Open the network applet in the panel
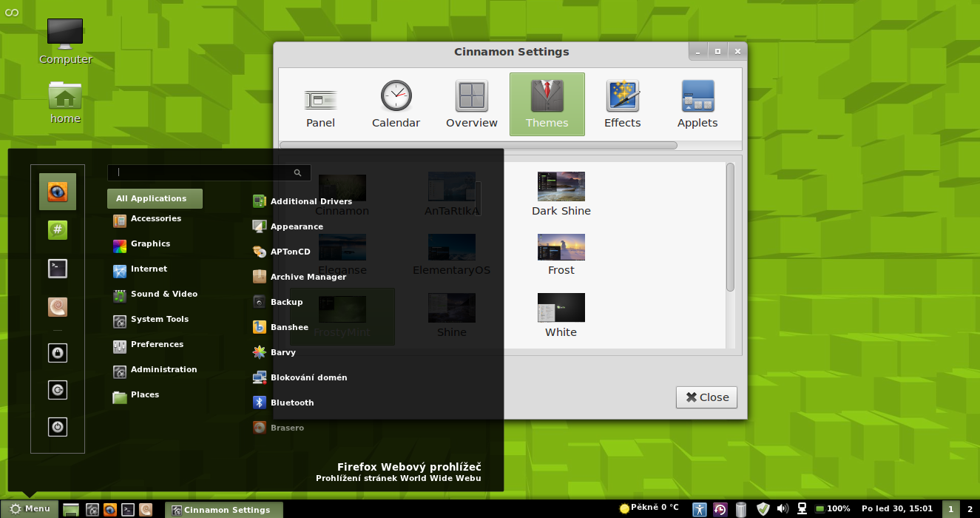980x518 pixels. [802, 509]
